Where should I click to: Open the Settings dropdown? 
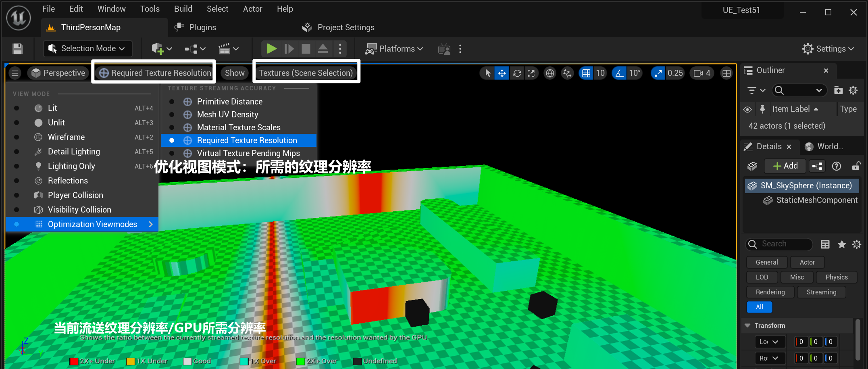pos(828,49)
